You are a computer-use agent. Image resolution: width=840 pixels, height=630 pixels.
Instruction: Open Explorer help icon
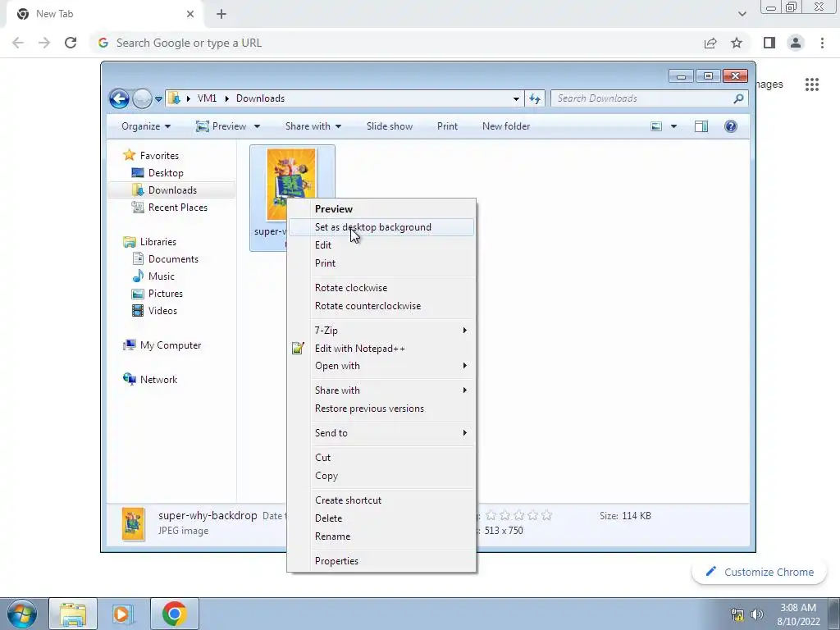[x=731, y=126]
